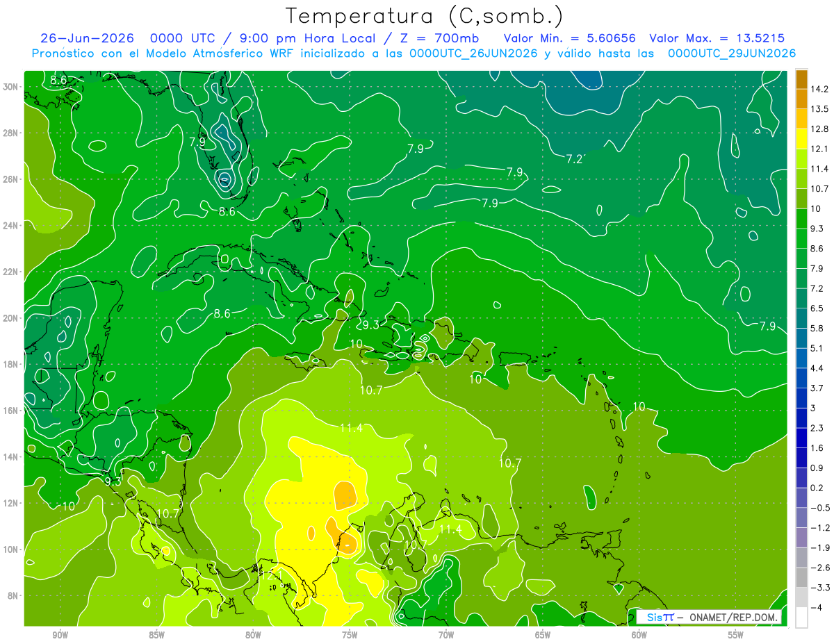834x644 pixels.
Task: Pick the yellow legend swatch between 12.1 and 12.8
Action: pos(801,139)
